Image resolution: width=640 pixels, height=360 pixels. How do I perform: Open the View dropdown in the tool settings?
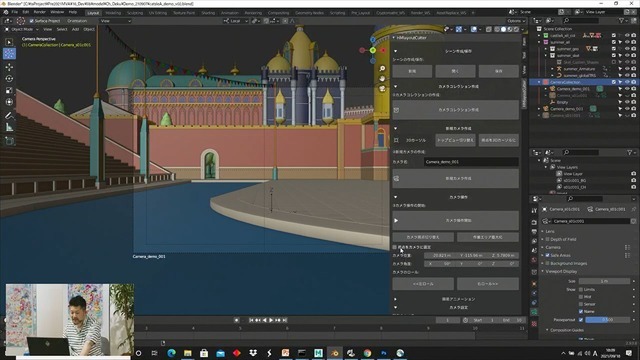click(x=116, y=21)
